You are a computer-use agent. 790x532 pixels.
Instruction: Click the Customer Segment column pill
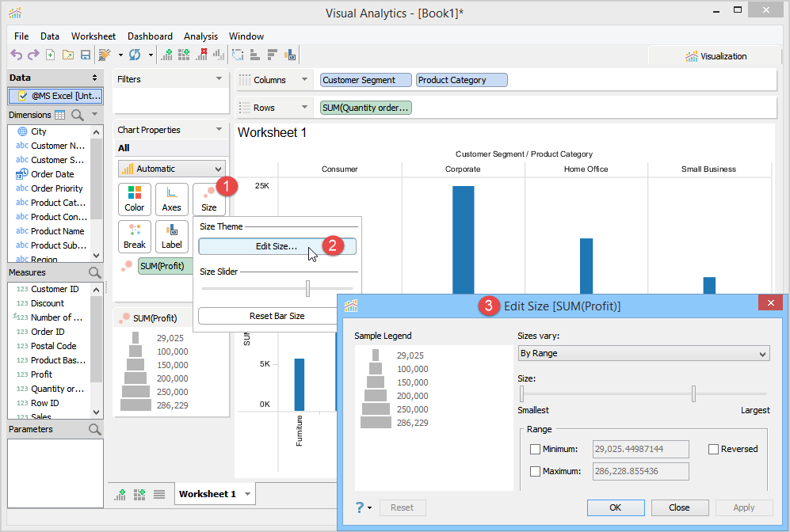(x=366, y=80)
